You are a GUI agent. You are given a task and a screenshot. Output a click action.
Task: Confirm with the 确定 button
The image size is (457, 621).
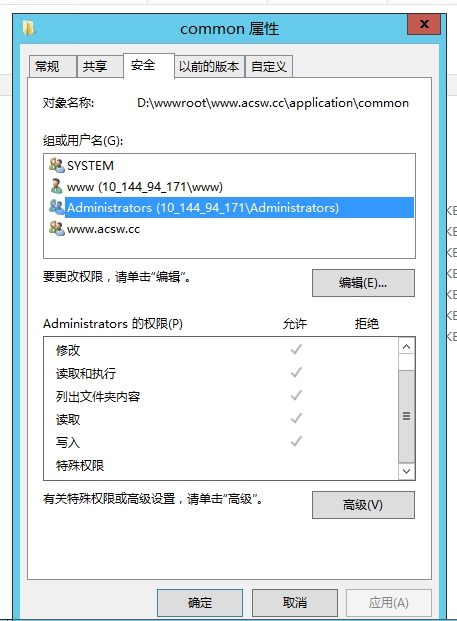tap(200, 603)
